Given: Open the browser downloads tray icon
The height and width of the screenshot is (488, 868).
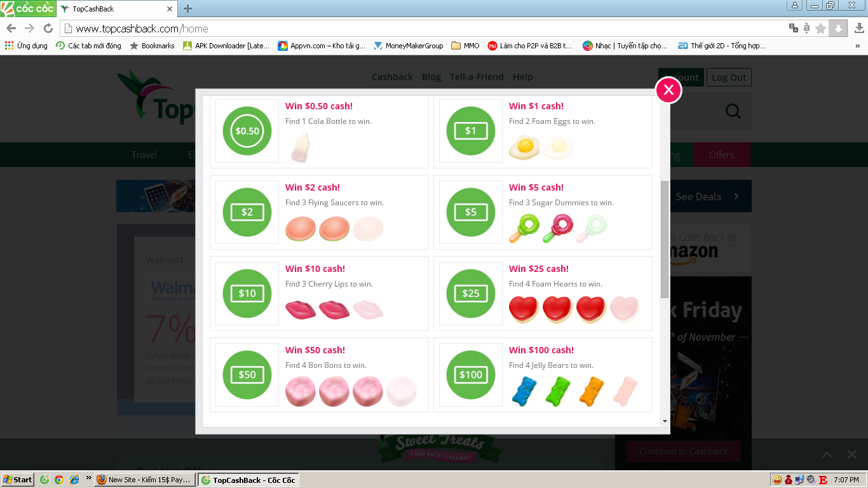Looking at the screenshot, I should pyautogui.click(x=859, y=28).
